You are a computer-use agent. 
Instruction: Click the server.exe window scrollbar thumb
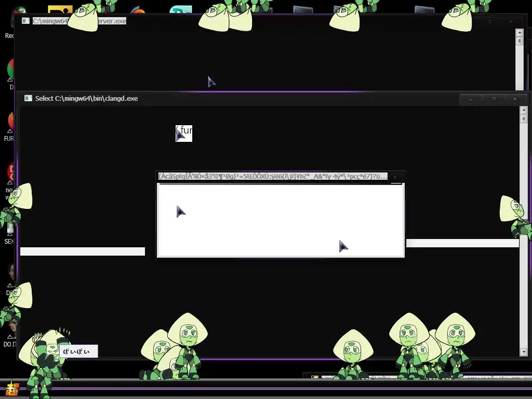[520, 41]
